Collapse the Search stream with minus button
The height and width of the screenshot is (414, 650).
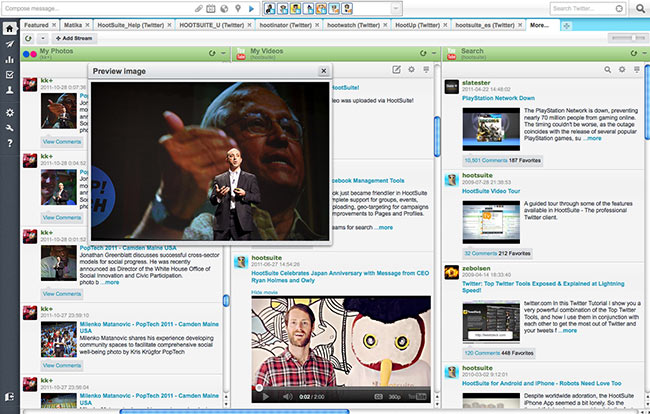645,53
